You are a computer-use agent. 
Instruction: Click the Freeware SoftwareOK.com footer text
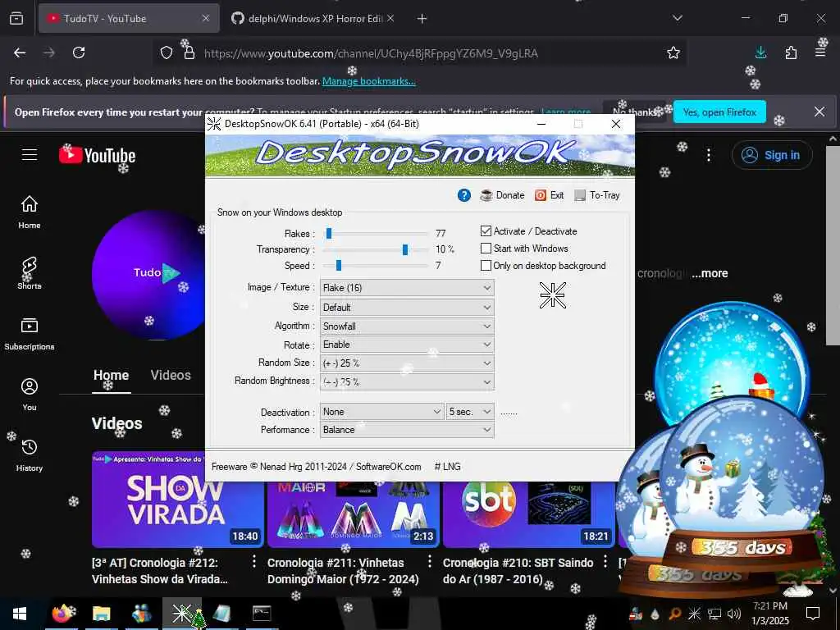316,467
